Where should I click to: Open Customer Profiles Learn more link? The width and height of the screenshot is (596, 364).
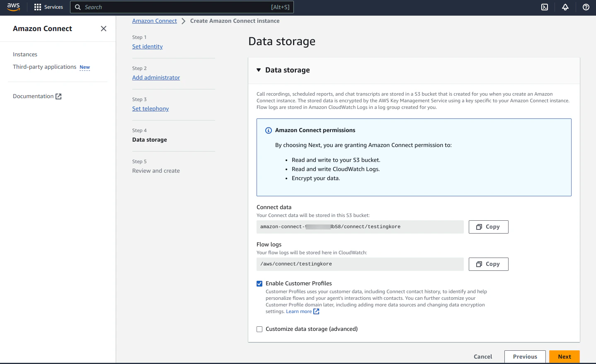coord(299,311)
